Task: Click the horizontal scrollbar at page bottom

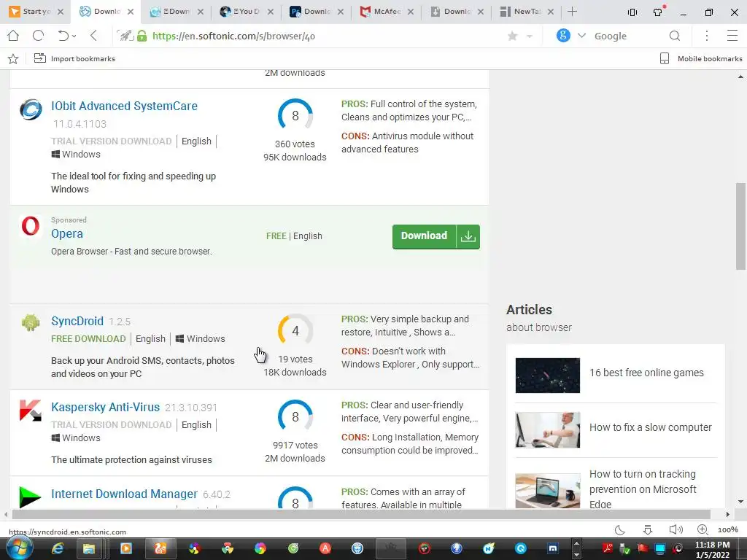Action: click(x=361, y=514)
